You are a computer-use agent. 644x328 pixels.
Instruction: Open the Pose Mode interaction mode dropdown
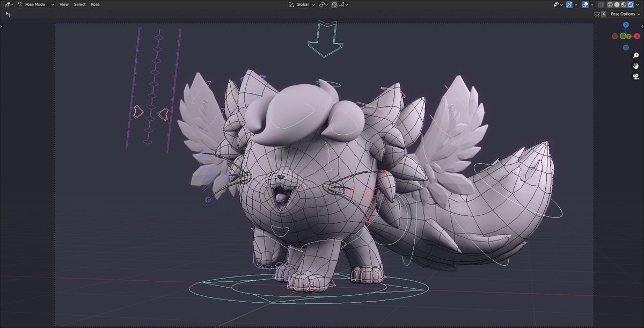[35, 4]
